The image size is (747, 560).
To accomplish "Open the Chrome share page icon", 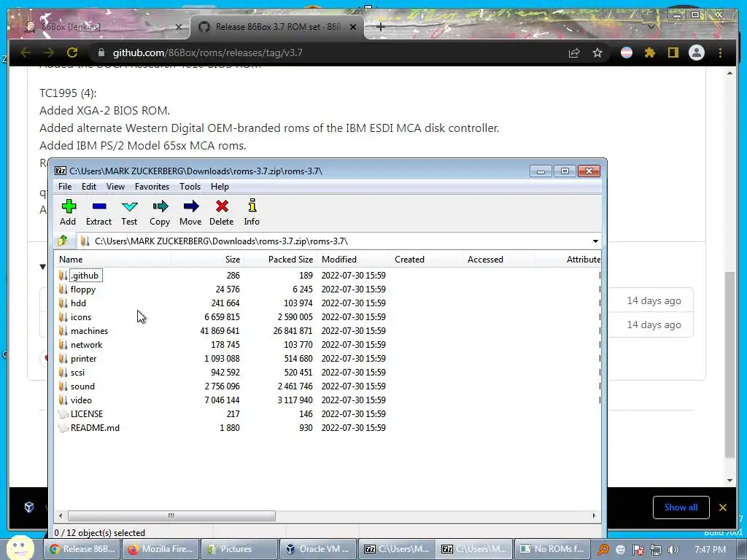I will pyautogui.click(x=574, y=52).
